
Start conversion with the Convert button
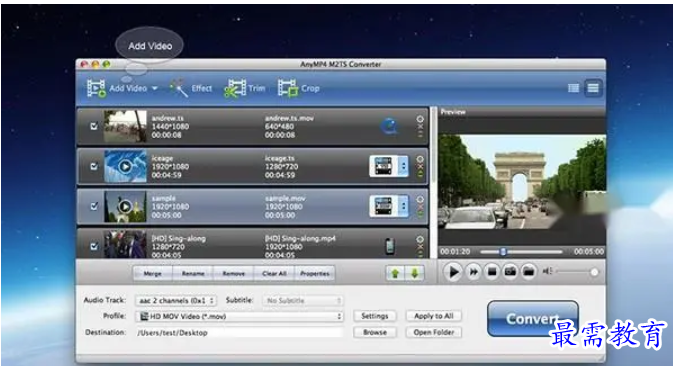pyautogui.click(x=533, y=318)
